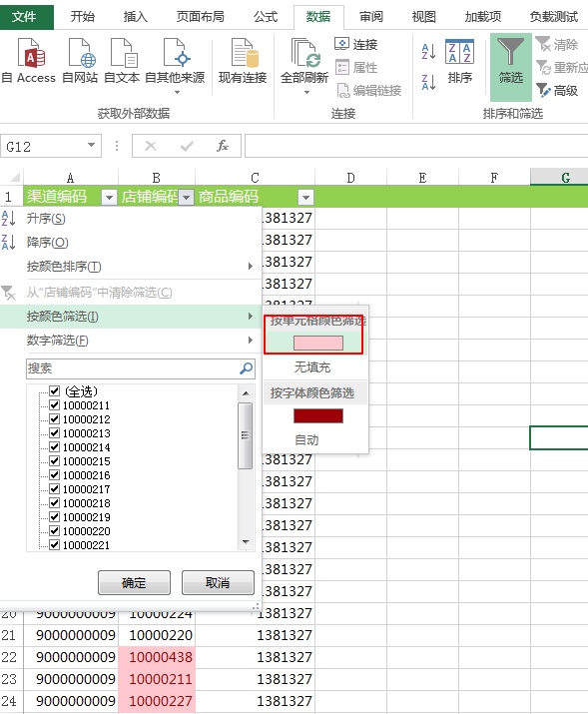Uncheck the 10000213 checkbox
Screen dimensions: 588x714
pos(54,432)
